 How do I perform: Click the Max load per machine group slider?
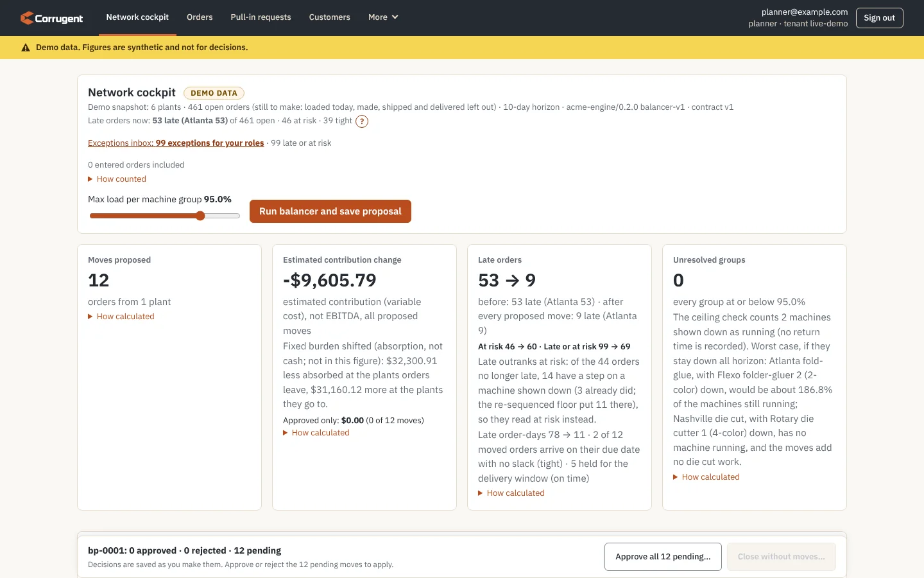pos(165,216)
